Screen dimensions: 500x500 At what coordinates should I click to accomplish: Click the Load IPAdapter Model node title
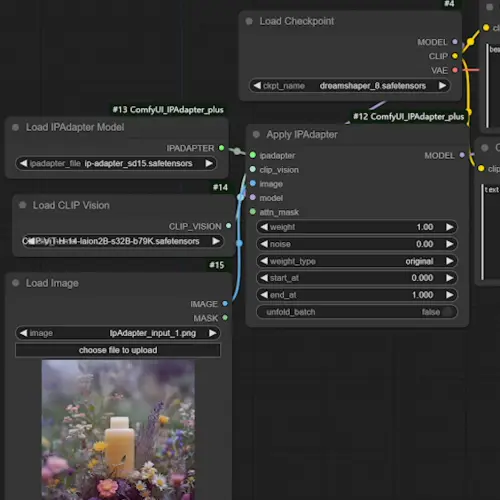click(75, 127)
